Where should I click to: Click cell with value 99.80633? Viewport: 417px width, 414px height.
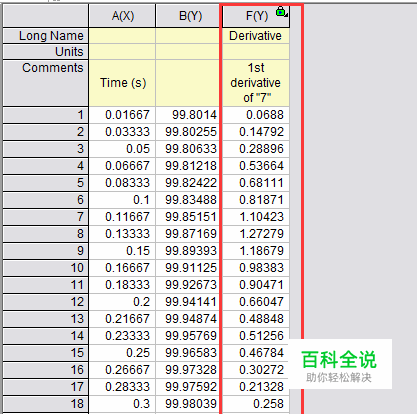pyautogui.click(x=189, y=149)
